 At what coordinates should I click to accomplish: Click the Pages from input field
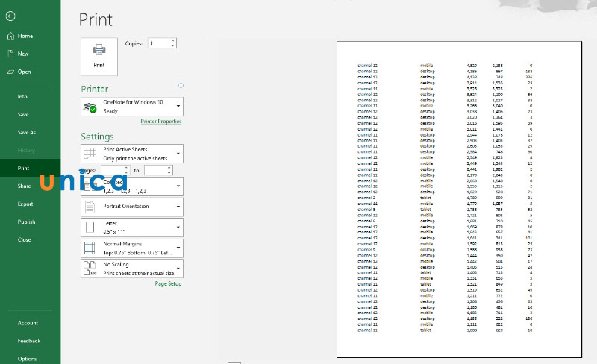(x=113, y=170)
